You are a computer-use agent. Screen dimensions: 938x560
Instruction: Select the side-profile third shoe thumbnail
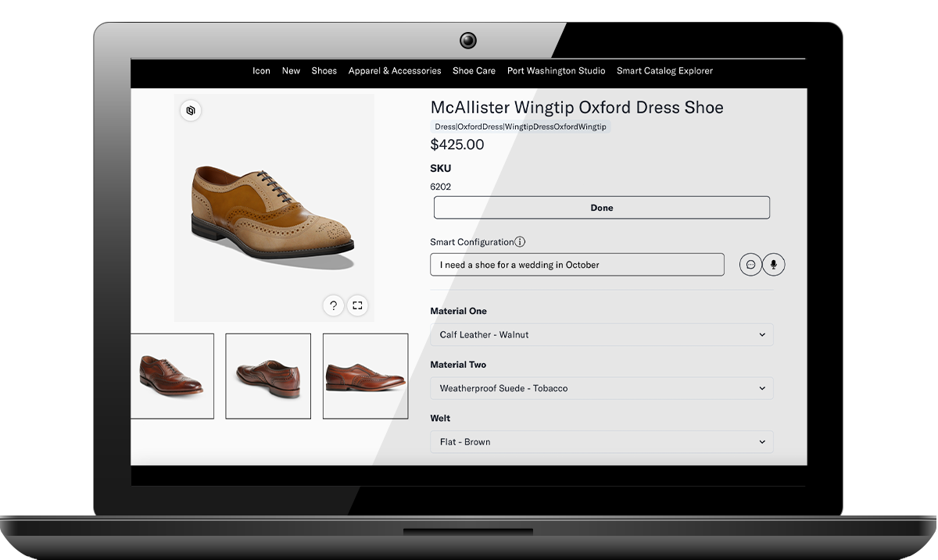tap(365, 376)
